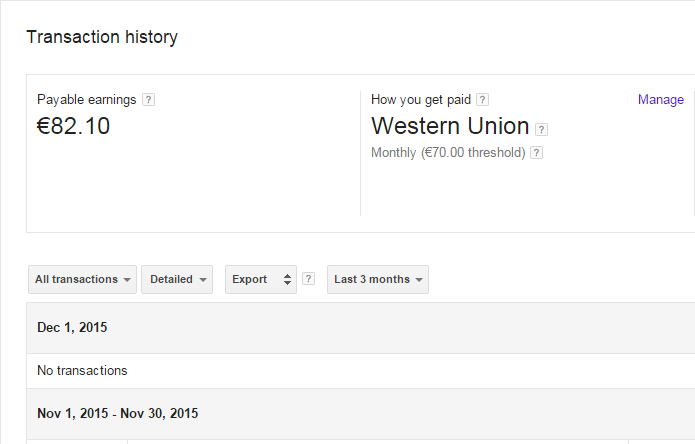Image resolution: width=695 pixels, height=444 pixels.
Task: Click the Western Union payment method text
Action: click(450, 126)
